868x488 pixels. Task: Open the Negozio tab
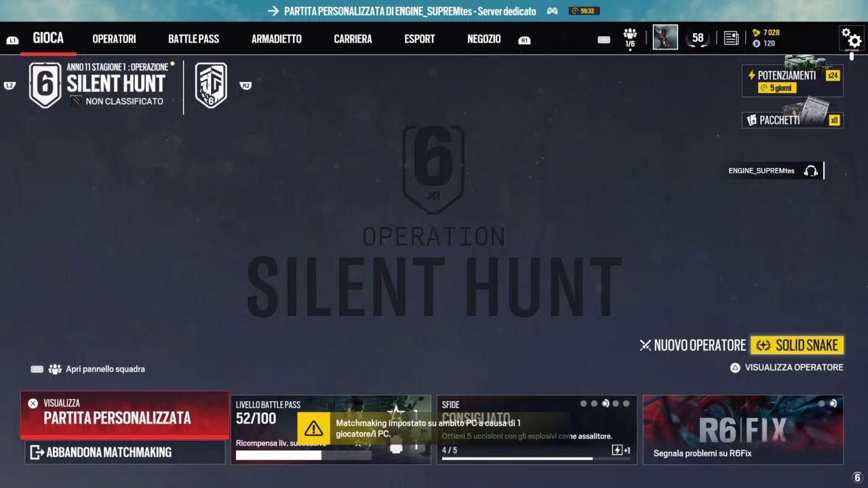click(484, 39)
